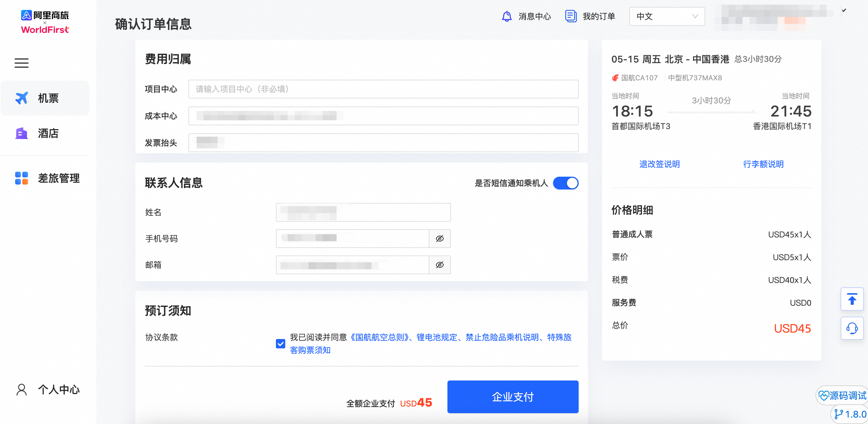868x424 pixels.
Task: Uncheck the agreement terms checkbox
Action: tap(280, 344)
